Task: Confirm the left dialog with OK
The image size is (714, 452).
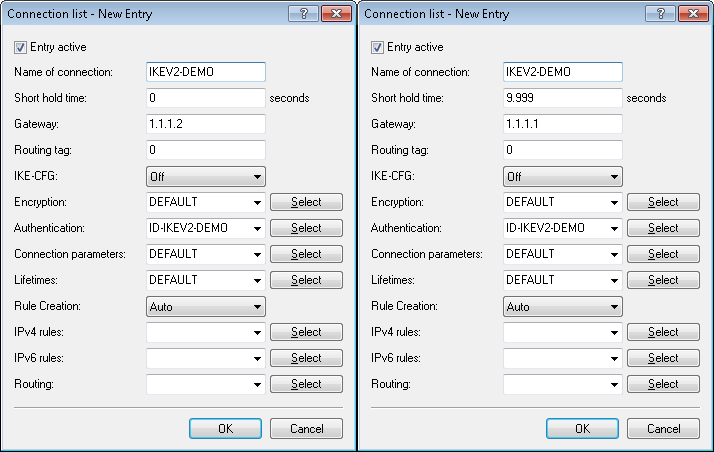Action: pos(225,428)
